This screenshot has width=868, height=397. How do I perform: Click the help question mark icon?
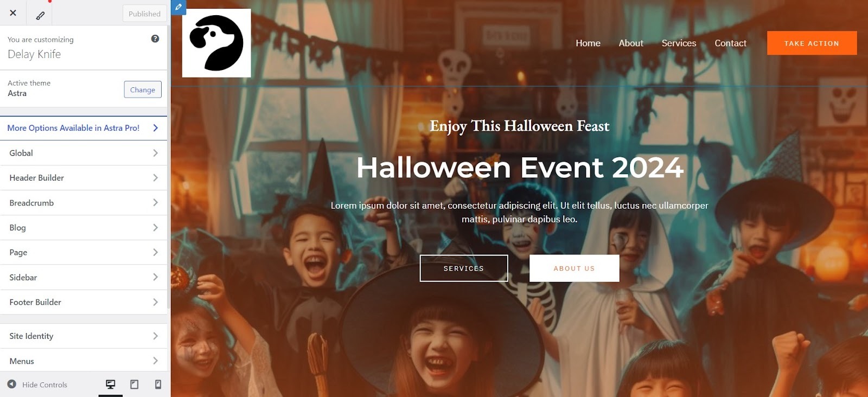coord(155,39)
